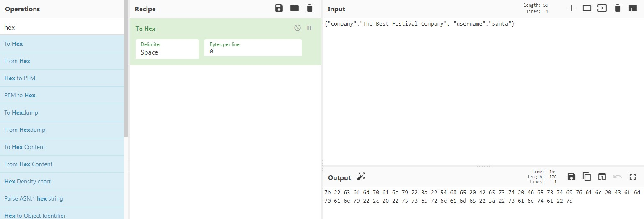Viewport: 644px width, 219px height.
Task: Reset pane layout icon
Action: pyautogui.click(x=633, y=8)
